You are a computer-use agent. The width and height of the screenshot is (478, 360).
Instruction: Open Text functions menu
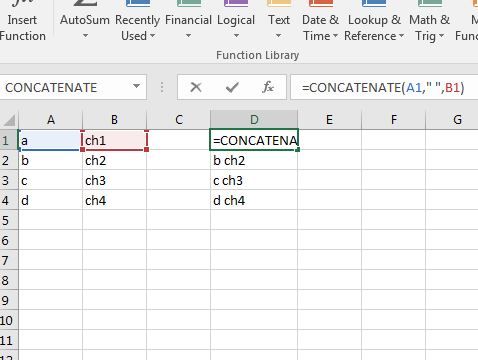[279, 21]
